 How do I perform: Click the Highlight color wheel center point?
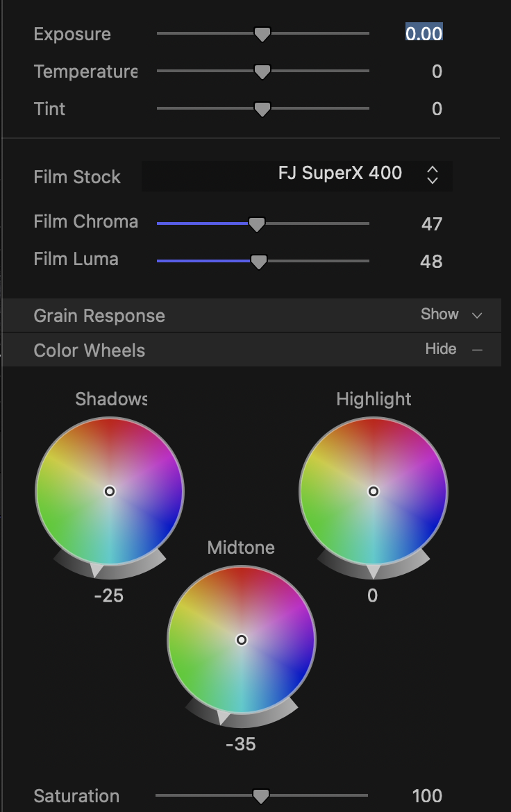[x=374, y=491]
